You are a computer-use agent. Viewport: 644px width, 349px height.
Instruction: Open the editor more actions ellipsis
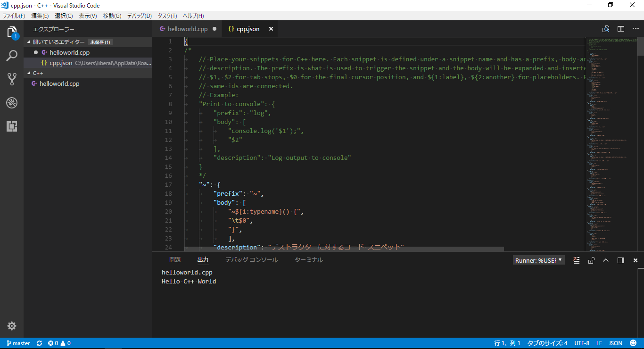[636, 29]
